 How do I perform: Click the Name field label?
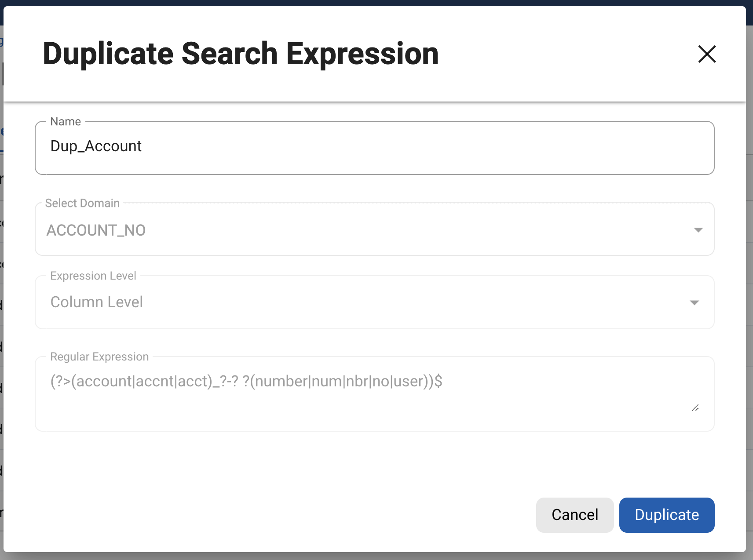tap(66, 122)
